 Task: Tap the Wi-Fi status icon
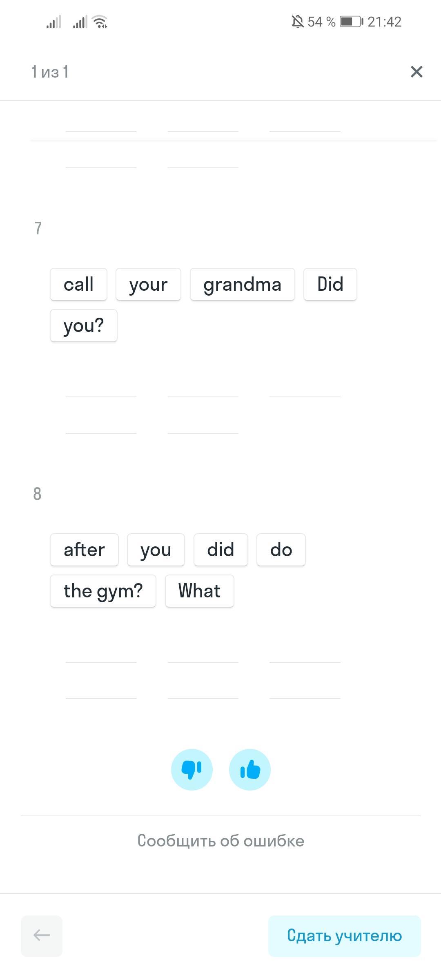100,22
